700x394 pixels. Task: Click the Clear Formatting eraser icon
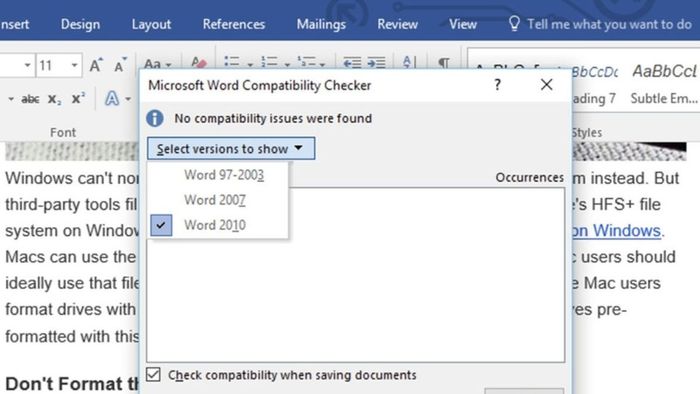pos(198,62)
